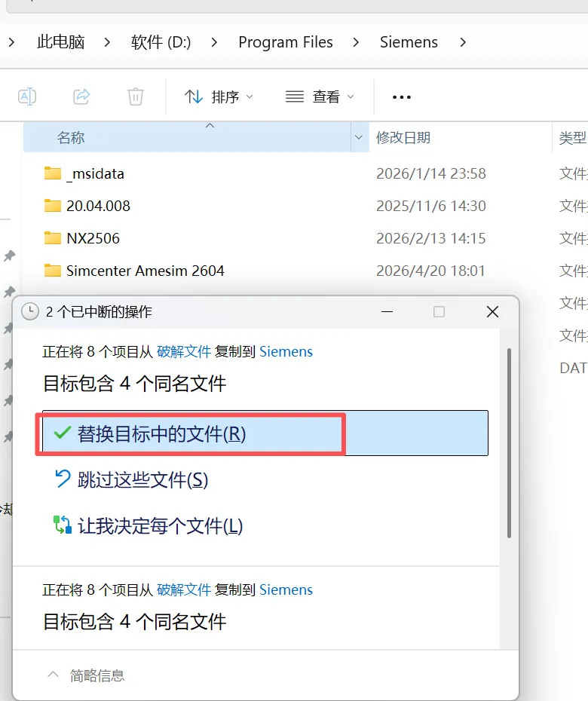Expand chevron after 此电脑 breadcrumb

(x=107, y=42)
